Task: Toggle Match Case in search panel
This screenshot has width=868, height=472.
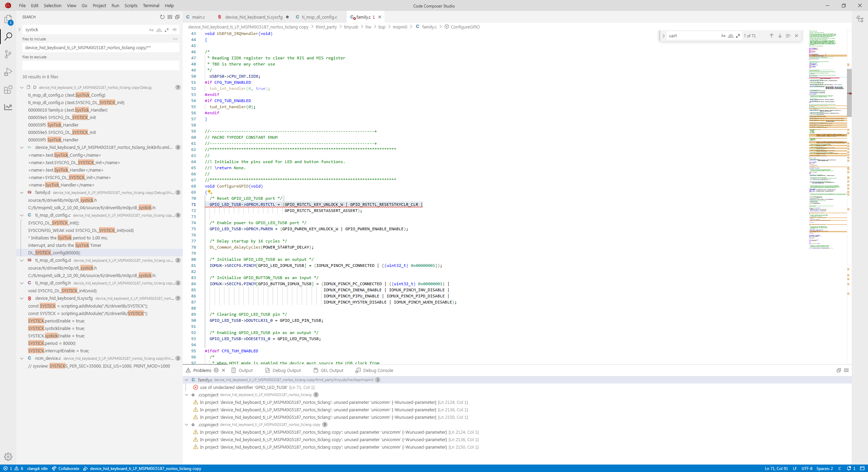Action: click(151, 30)
